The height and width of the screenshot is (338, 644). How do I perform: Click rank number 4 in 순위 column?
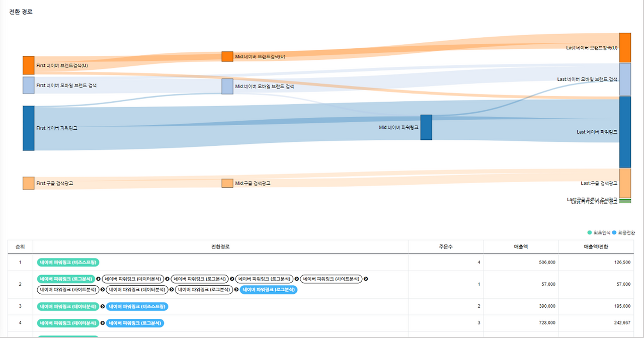(x=20, y=323)
